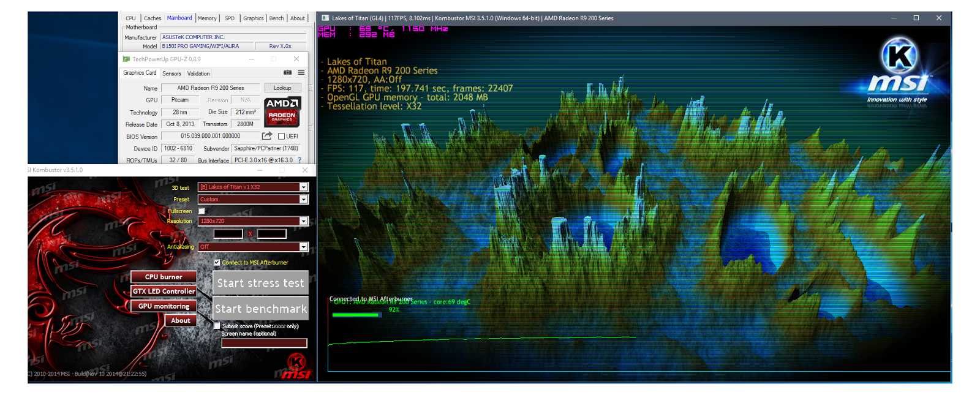Viewport: 980px width, 395px height.
Task: Open the About tab in CPU-Z
Action: [x=298, y=18]
